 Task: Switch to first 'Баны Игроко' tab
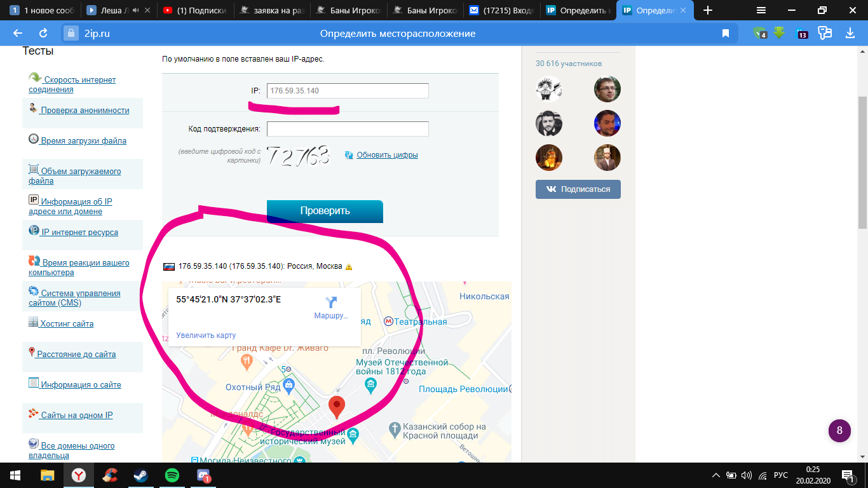348,10
